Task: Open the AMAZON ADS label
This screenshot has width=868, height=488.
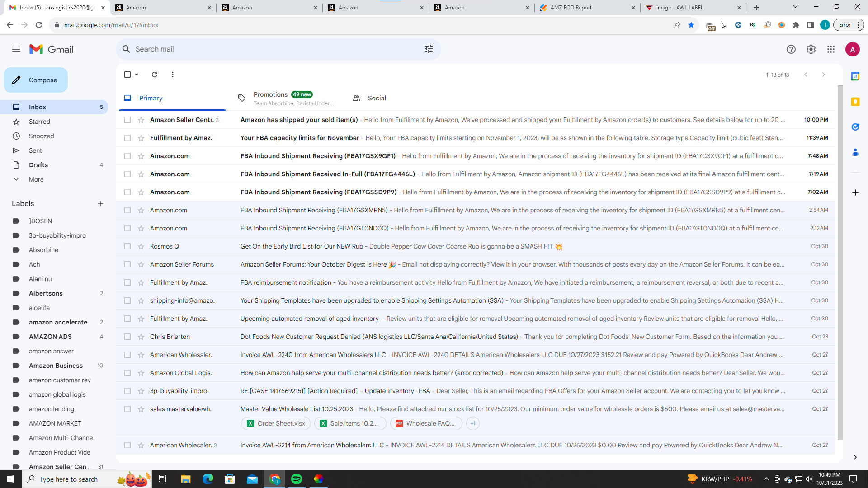Action: point(54,337)
